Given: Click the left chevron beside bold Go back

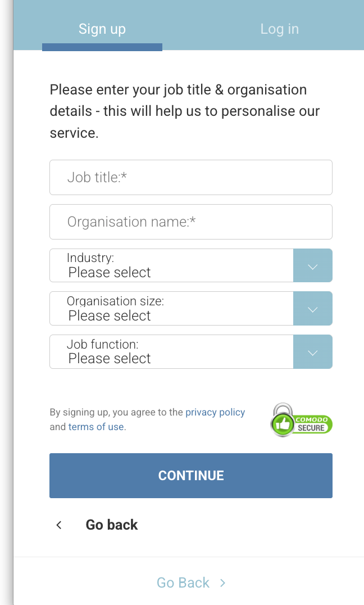Looking at the screenshot, I should point(59,525).
